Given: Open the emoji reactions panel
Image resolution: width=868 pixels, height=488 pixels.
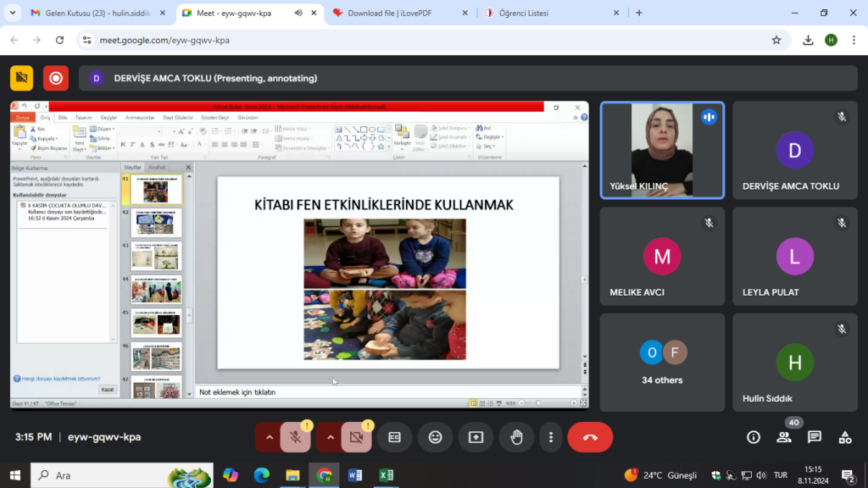Looking at the screenshot, I should pyautogui.click(x=435, y=437).
